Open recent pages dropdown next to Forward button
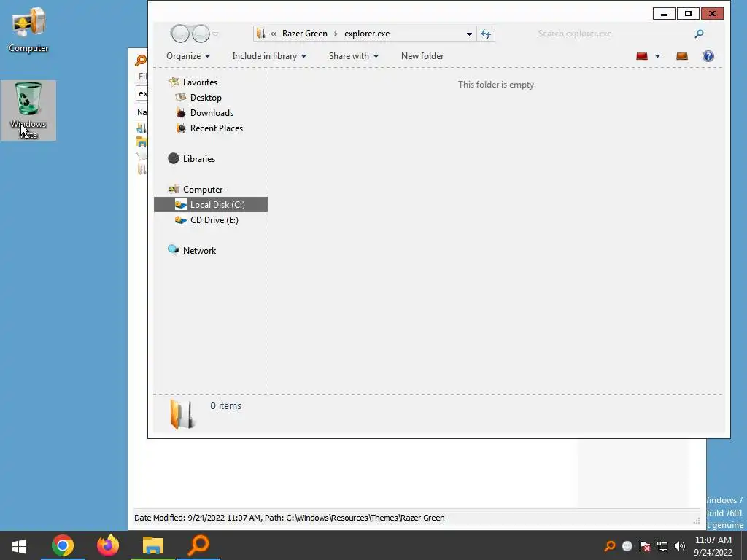This screenshot has width=747, height=560. [x=215, y=34]
